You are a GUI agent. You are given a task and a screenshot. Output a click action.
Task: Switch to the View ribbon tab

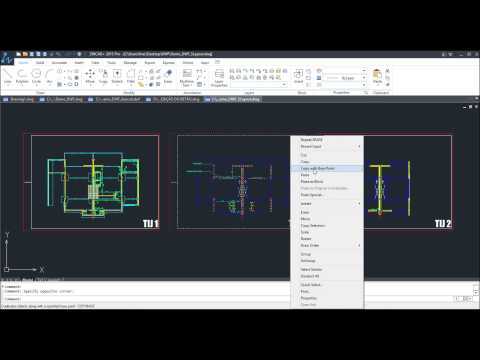(x=95, y=63)
